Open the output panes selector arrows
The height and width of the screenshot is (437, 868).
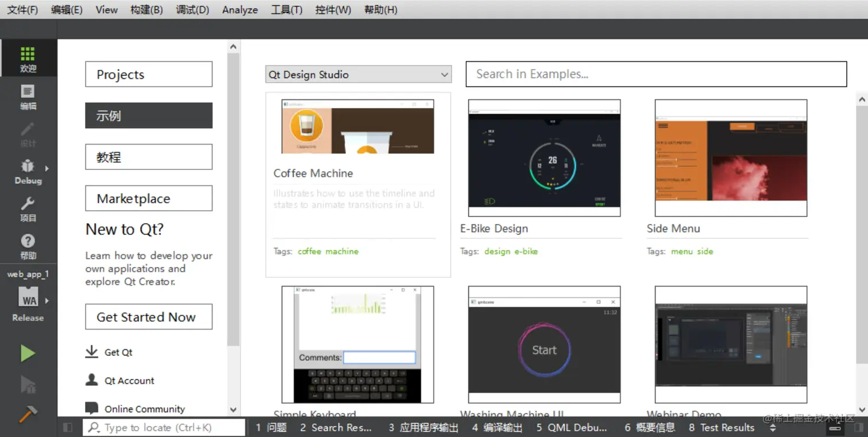pos(773,427)
